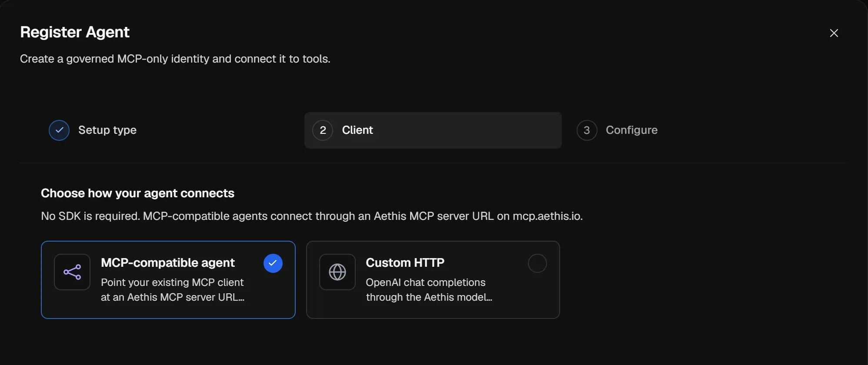Click the Custom HTTP globe icon
Screen dimensions: 868x365
(x=337, y=272)
